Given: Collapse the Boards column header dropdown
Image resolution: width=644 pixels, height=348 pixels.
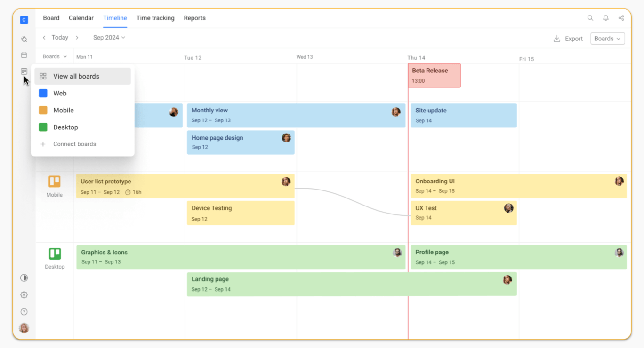Looking at the screenshot, I should click(x=55, y=56).
